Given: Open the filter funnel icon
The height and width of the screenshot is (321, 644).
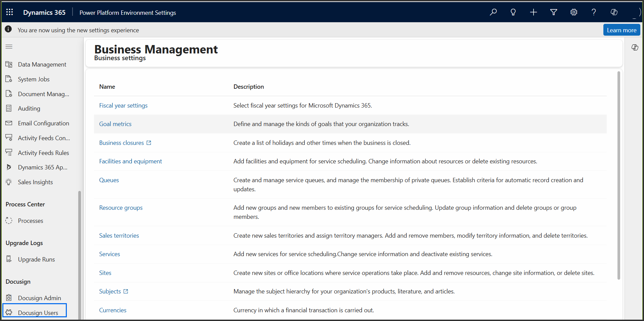Looking at the screenshot, I should pyautogui.click(x=553, y=12).
